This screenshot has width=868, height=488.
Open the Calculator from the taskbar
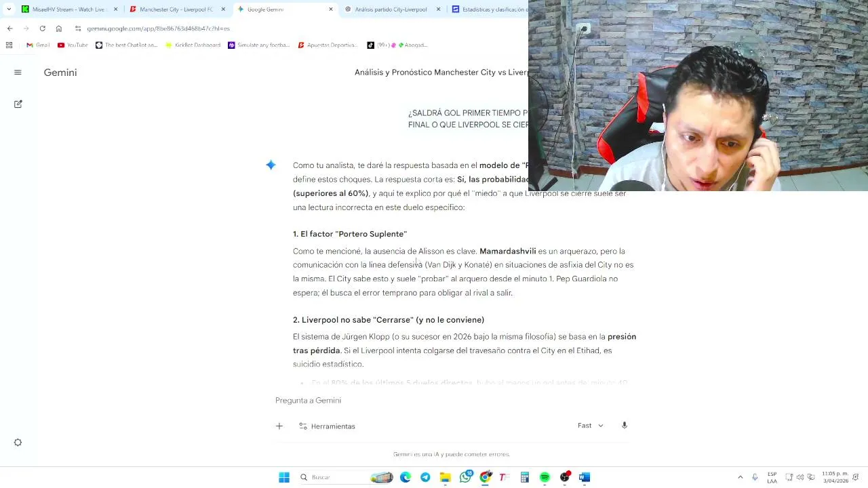(525, 478)
